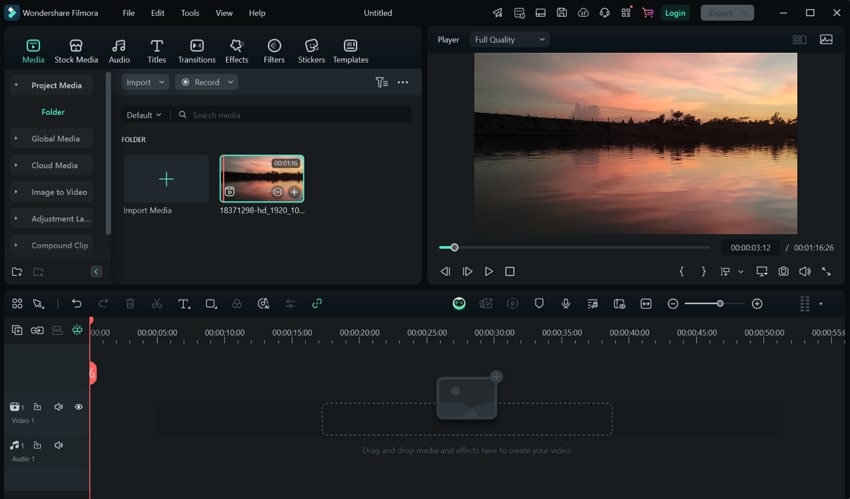Screen dimensions: 850x499
Task: Expand Image to Video item
Action: tap(16, 192)
